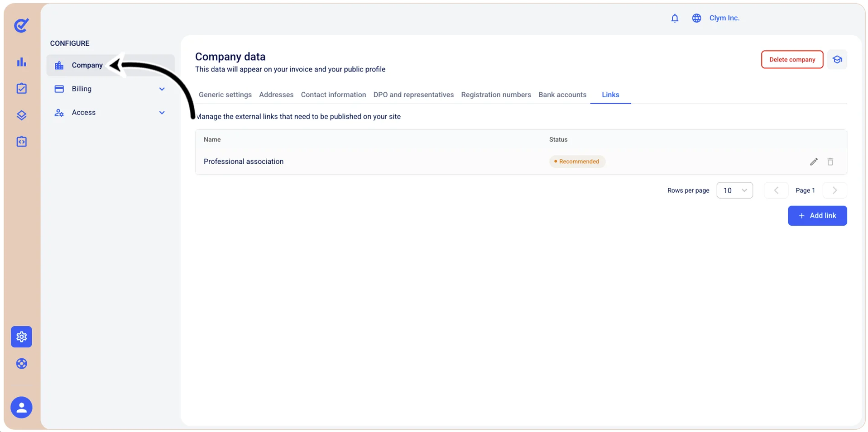Image resolution: width=868 pixels, height=432 pixels.
Task: Delete the Professional association link
Action: coord(830,161)
